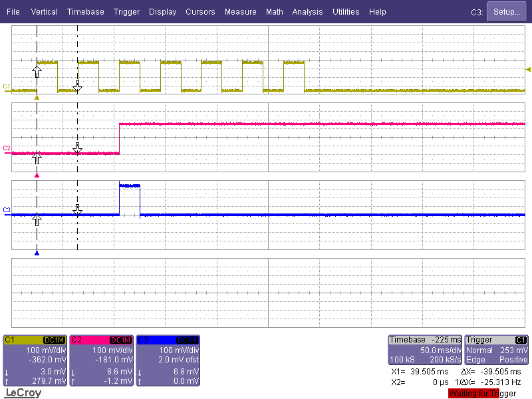
Task: Open the Trigger descriptor panel
Action: pyautogui.click(x=496, y=350)
